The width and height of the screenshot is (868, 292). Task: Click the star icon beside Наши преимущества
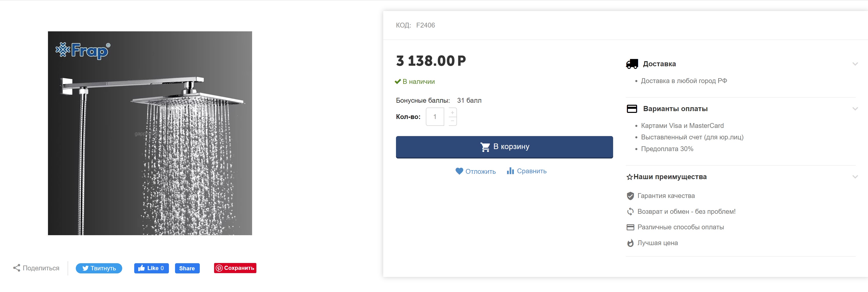[x=629, y=177]
